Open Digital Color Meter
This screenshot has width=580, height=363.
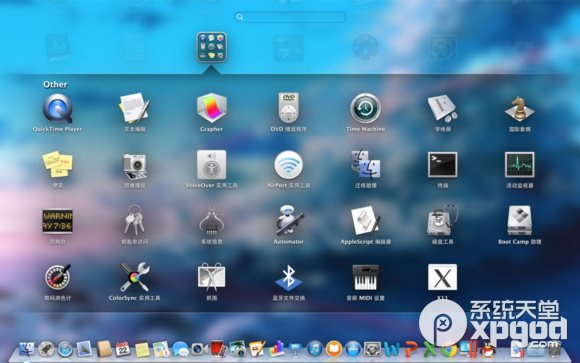point(57,277)
